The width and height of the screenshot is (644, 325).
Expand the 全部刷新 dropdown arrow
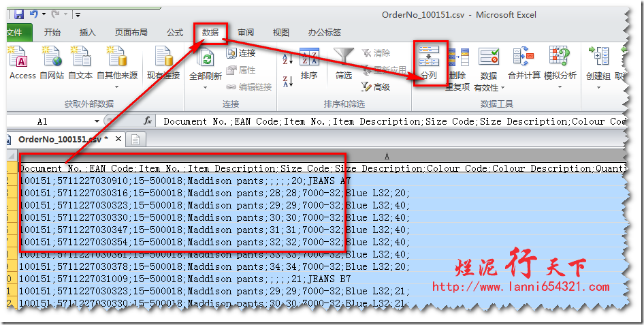pos(206,87)
